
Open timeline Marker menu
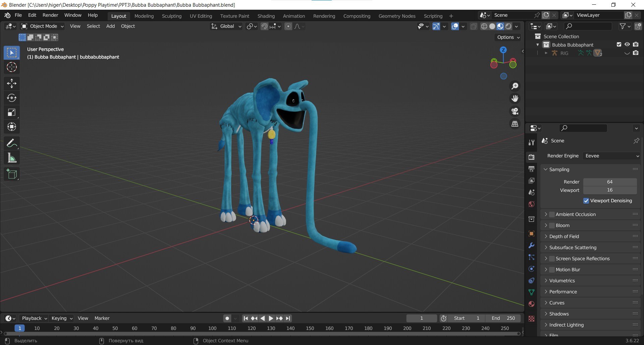[x=102, y=319]
